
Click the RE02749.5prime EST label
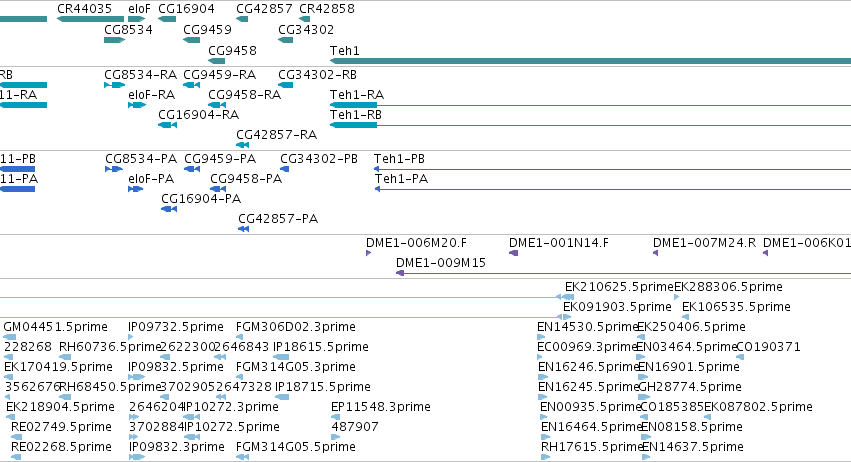click(61, 427)
